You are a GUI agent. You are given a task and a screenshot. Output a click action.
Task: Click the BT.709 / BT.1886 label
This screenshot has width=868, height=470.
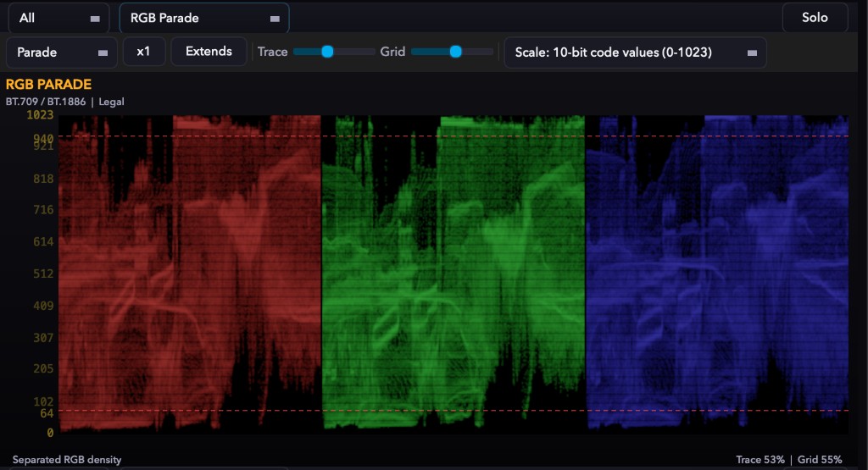tap(46, 102)
